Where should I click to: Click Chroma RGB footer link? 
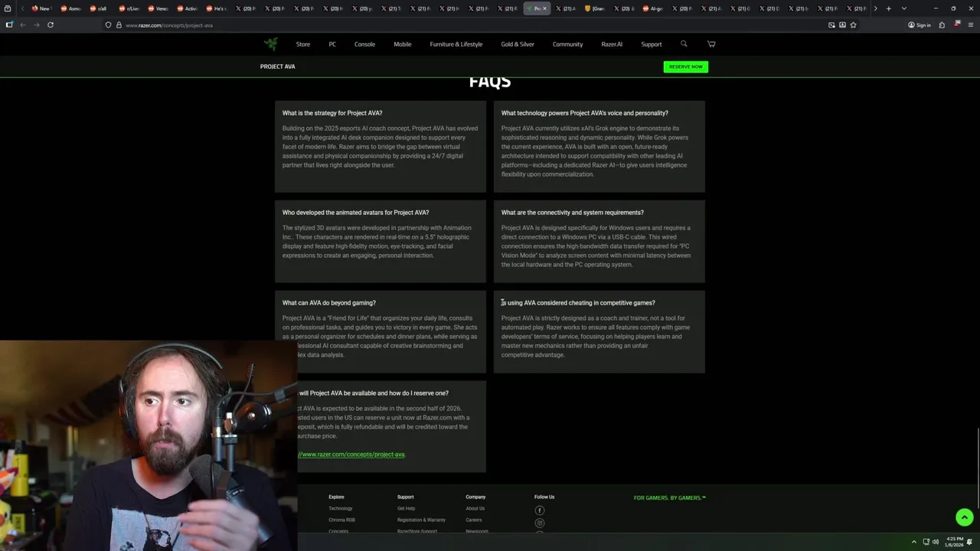[342, 520]
